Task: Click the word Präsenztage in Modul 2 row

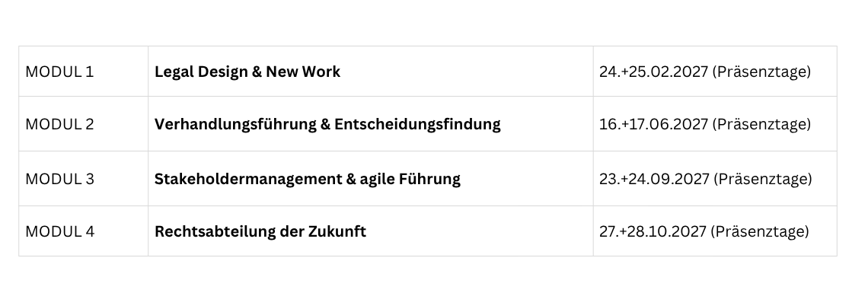Action: point(761,124)
